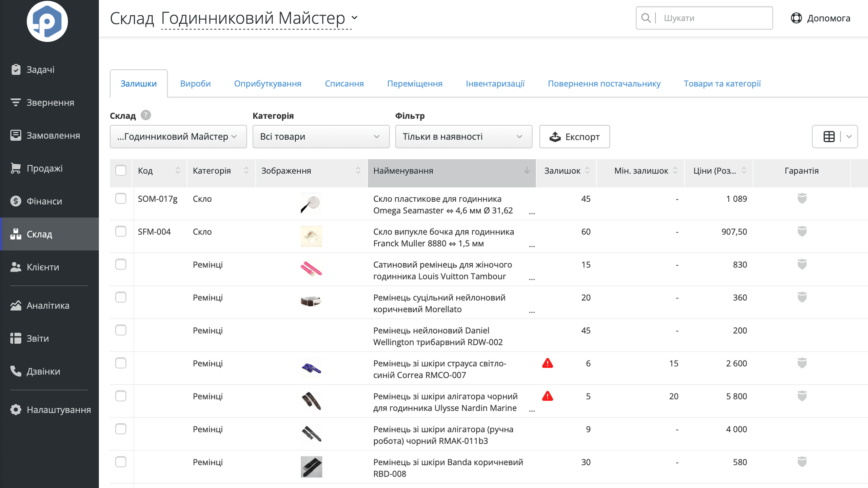This screenshot has height=488, width=868.
Task: Click the app logo in the sidebar
Action: [x=47, y=21]
